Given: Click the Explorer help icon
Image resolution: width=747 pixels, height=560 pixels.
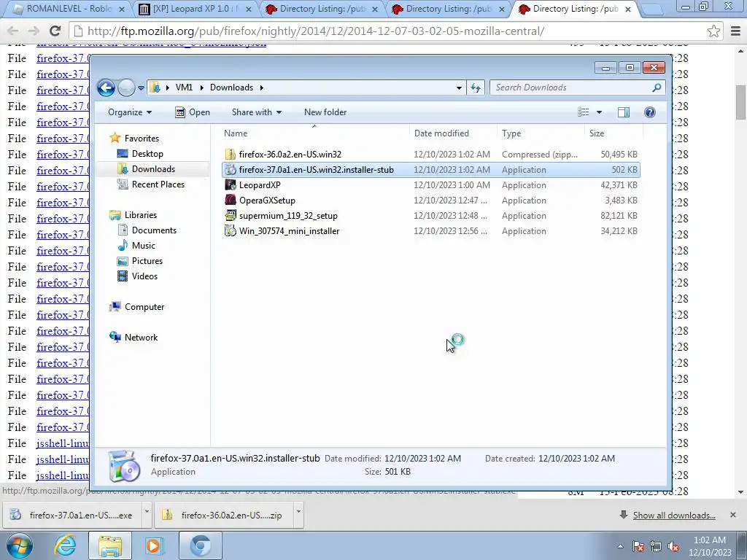Looking at the screenshot, I should [x=649, y=112].
